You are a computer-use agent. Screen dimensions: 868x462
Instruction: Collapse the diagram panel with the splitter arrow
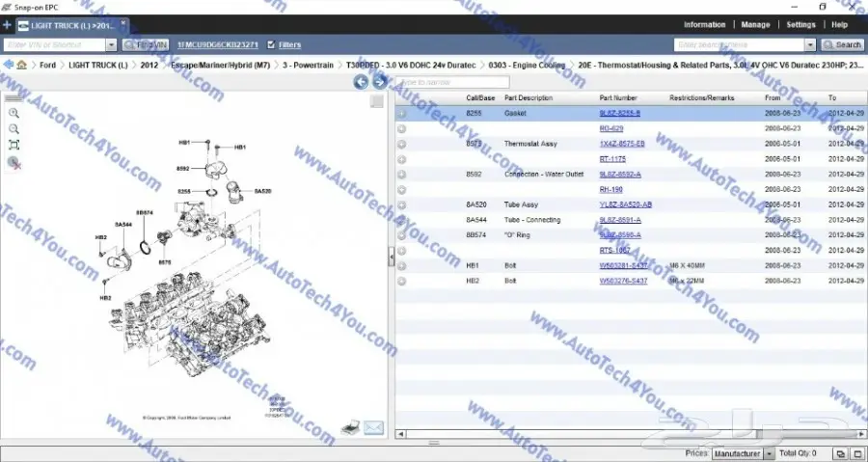391,257
